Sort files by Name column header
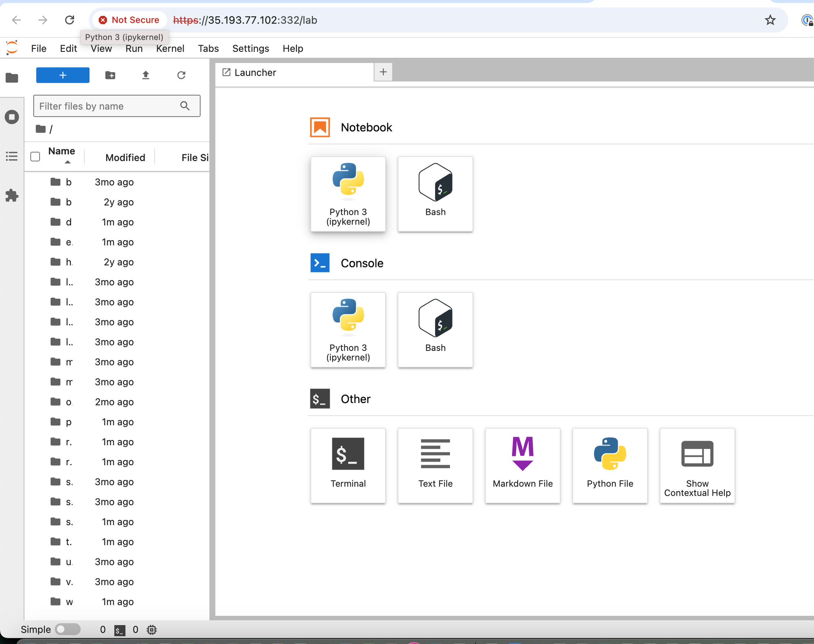This screenshot has height=644, width=814. point(61,151)
